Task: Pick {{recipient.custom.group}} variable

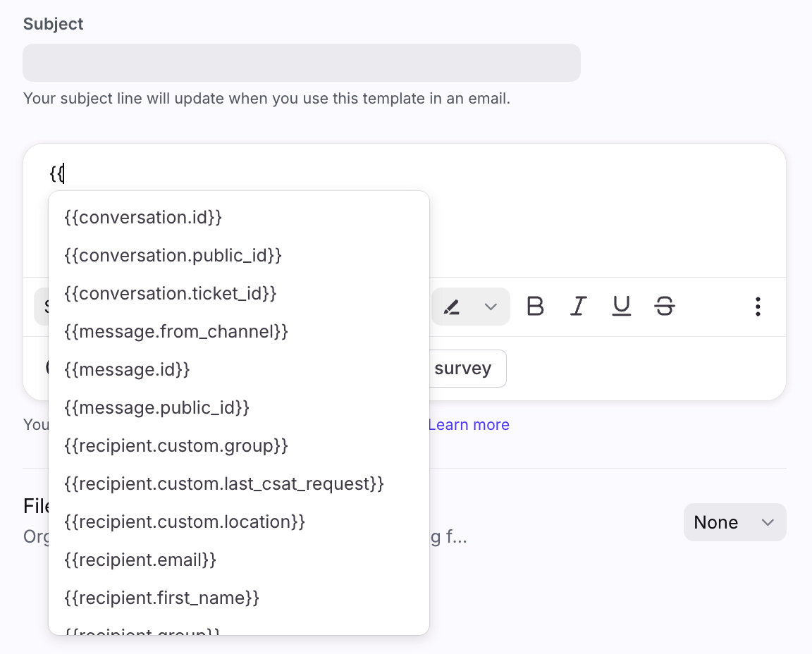Action: [176, 445]
